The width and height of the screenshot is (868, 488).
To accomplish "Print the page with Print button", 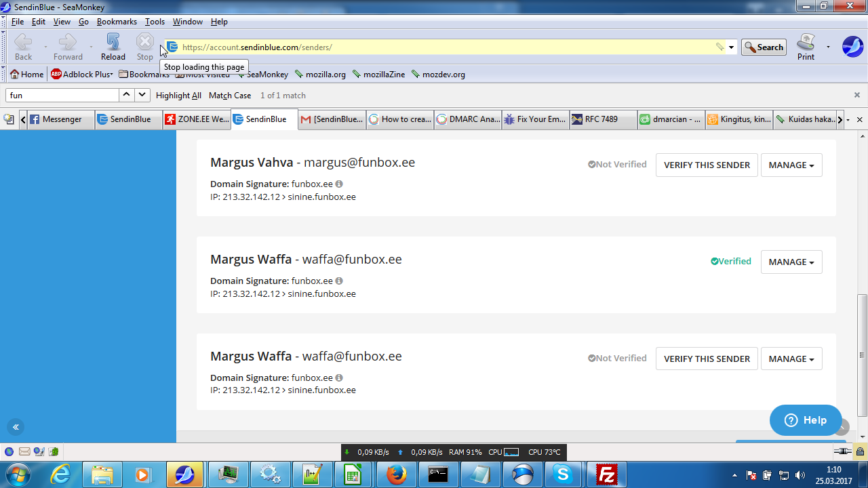I will pyautogui.click(x=806, y=47).
